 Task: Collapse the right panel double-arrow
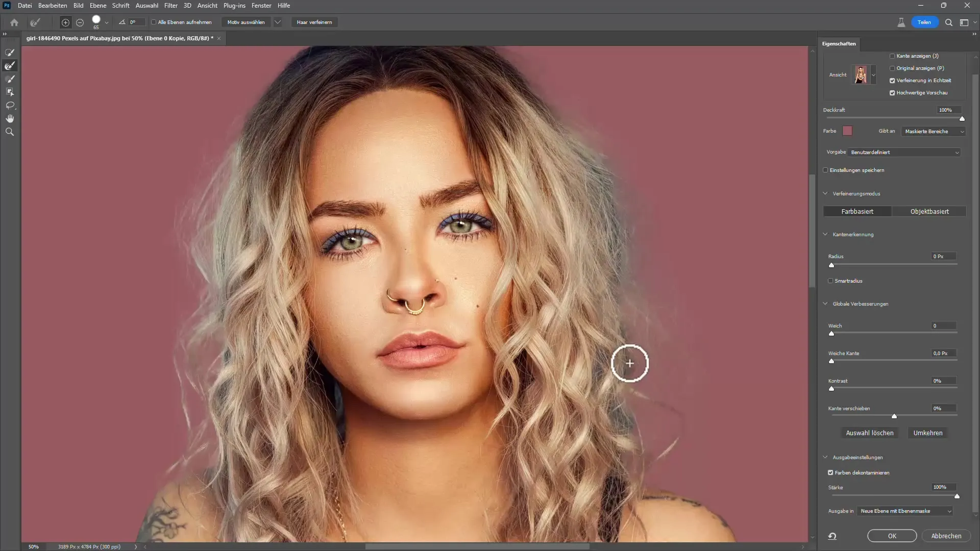pos(974,34)
